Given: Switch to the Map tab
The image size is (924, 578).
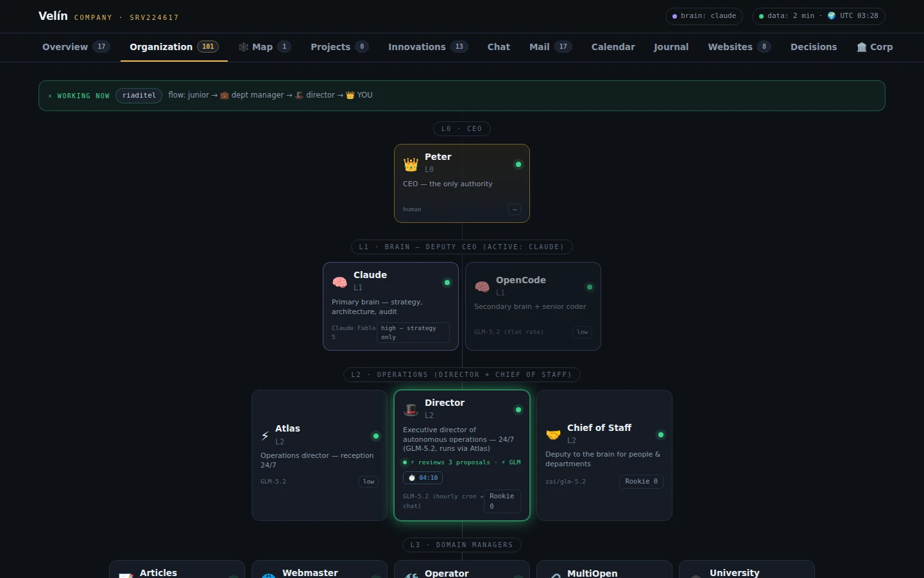Looking at the screenshot, I should point(264,47).
